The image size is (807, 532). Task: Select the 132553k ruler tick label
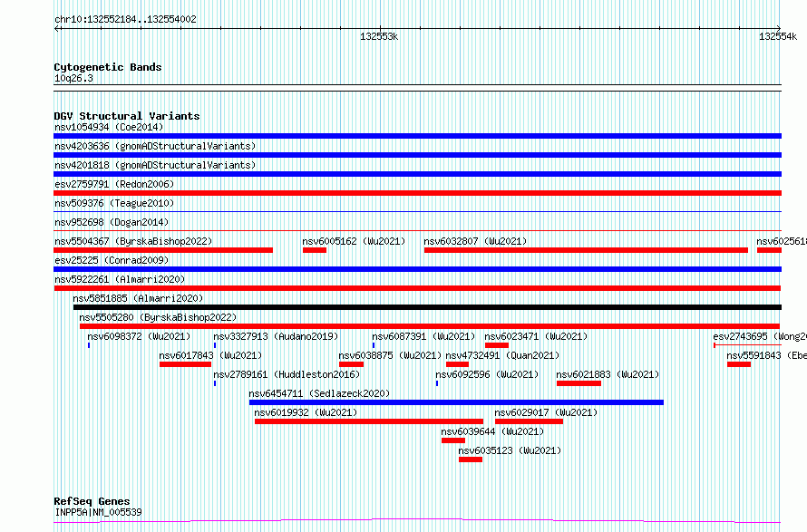[x=379, y=36]
